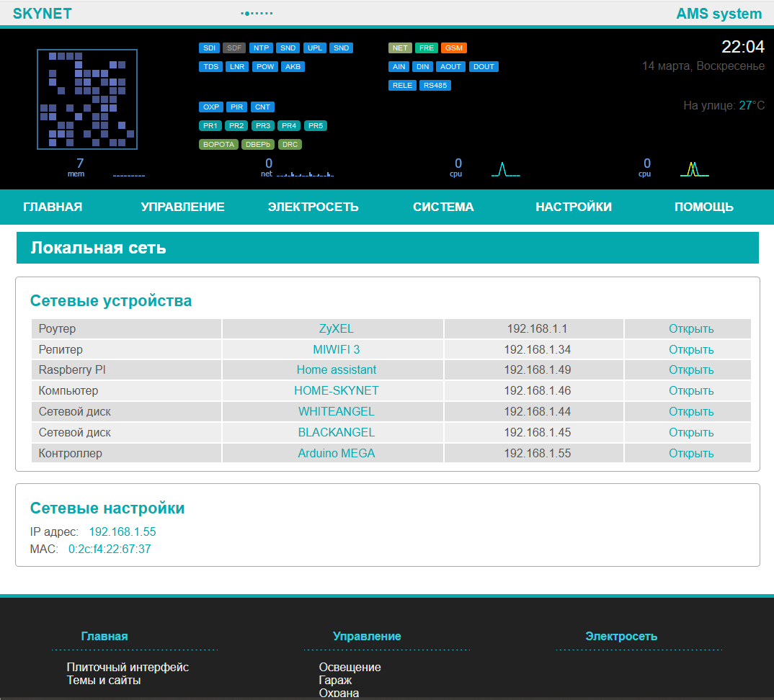Open the ZyXEL router link

(337, 329)
